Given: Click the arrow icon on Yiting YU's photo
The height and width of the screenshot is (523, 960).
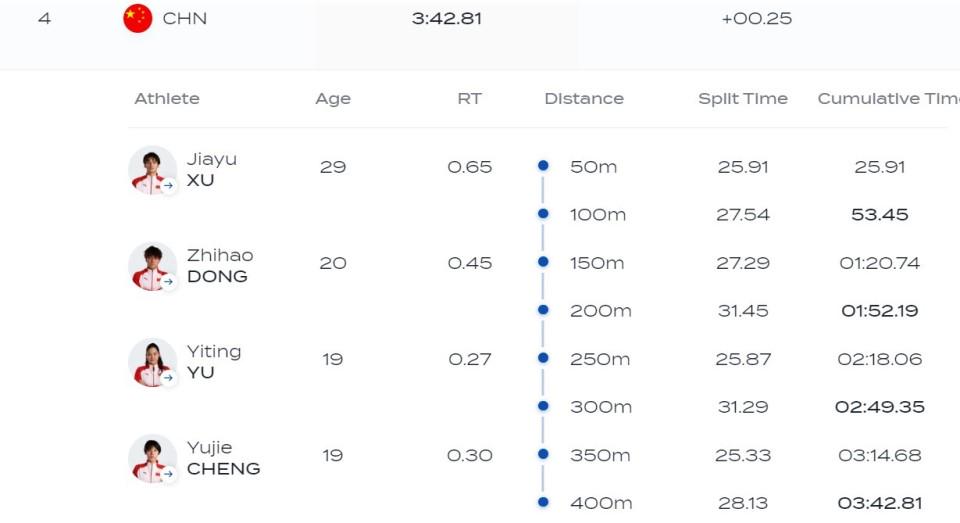Looking at the screenshot, I should coord(168,377).
